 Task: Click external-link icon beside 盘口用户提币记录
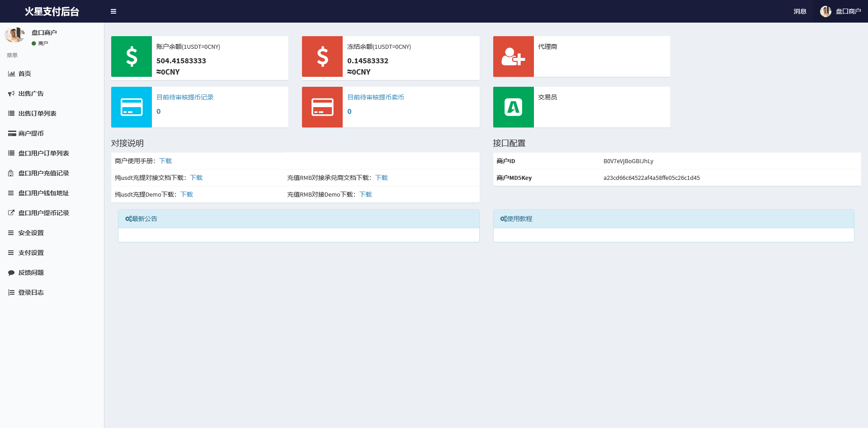[x=11, y=212]
